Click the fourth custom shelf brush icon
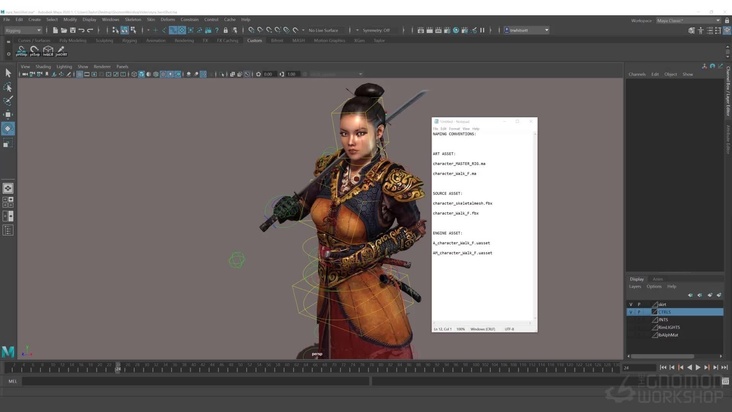 point(61,51)
